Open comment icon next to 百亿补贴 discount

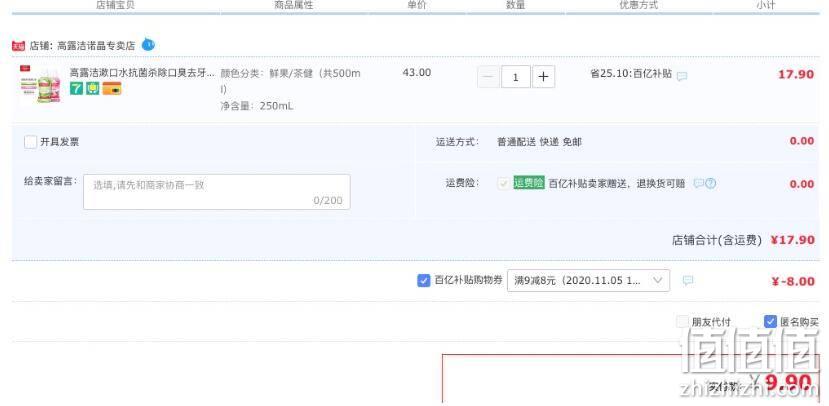pos(682,76)
